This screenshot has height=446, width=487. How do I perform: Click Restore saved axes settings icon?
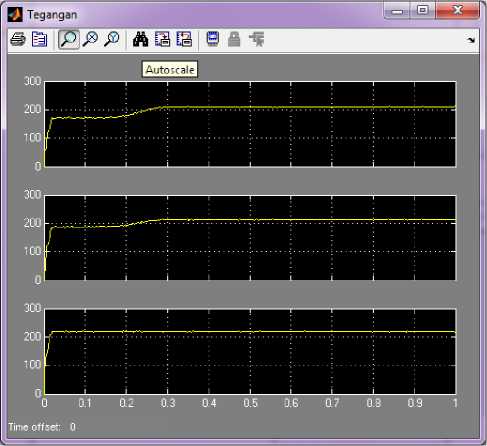184,39
